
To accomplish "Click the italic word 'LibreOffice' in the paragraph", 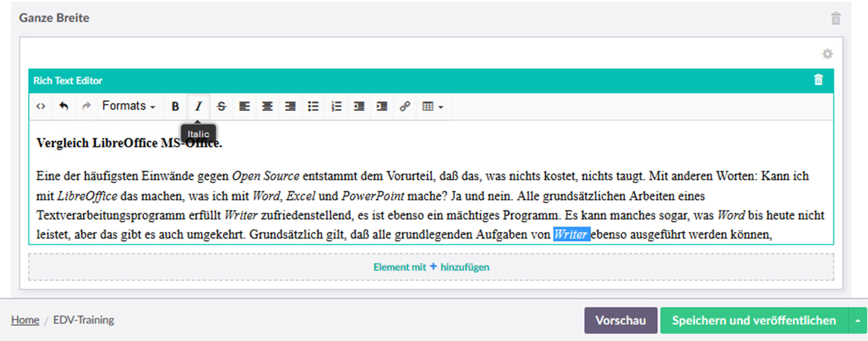I will [87, 196].
